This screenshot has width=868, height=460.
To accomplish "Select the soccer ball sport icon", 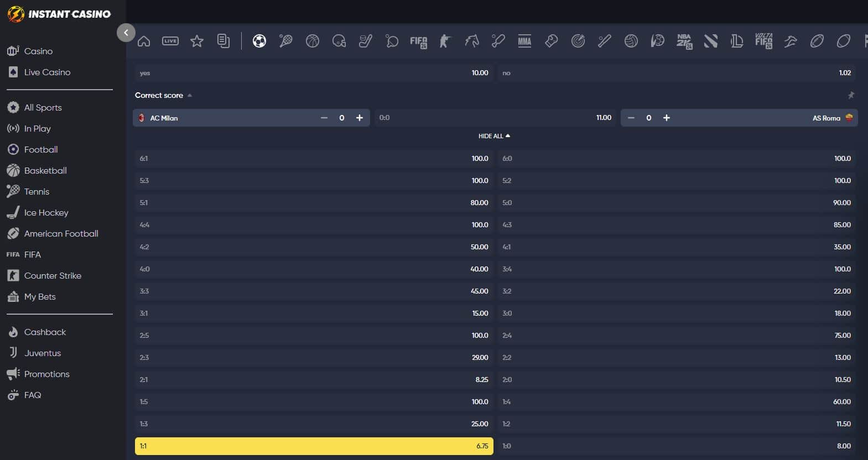I will coord(259,41).
